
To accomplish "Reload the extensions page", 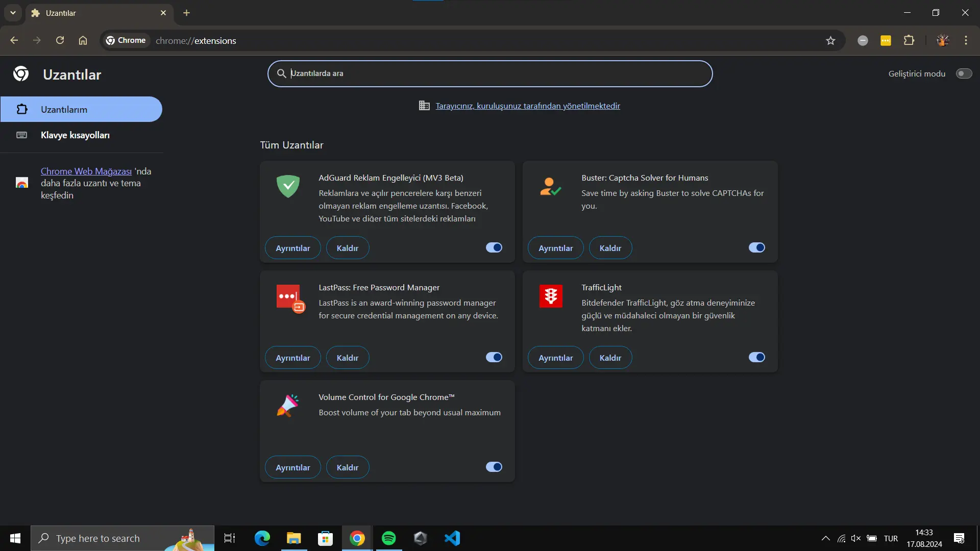I will (60, 40).
